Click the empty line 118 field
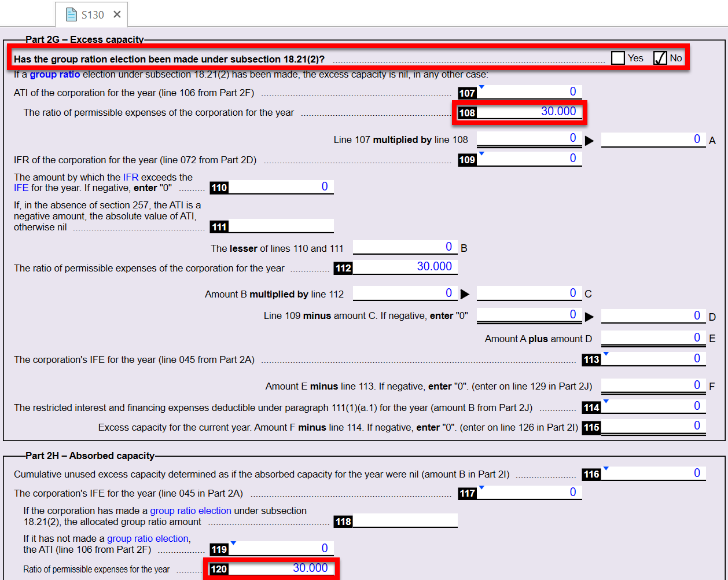The width and height of the screenshot is (728, 580). pyautogui.click(x=405, y=521)
